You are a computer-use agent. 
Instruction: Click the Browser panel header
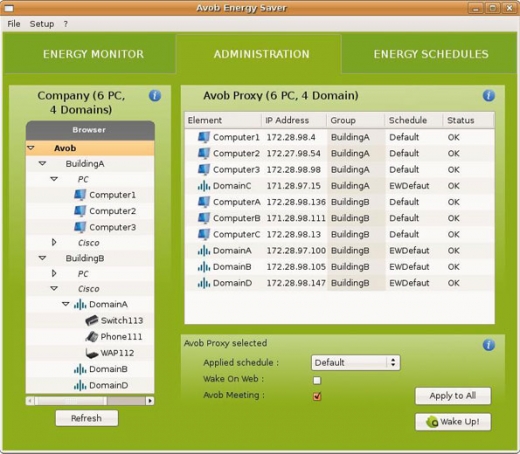[90, 130]
